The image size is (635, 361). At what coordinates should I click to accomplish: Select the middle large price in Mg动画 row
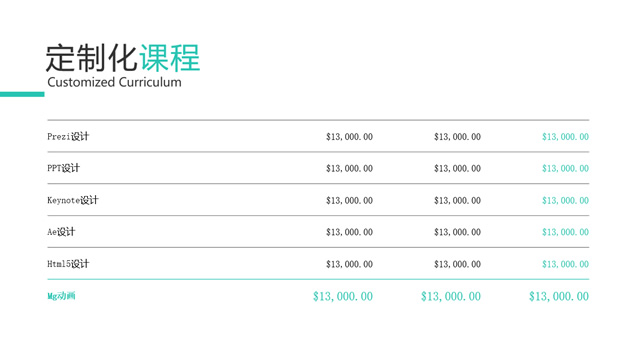pyautogui.click(x=451, y=297)
